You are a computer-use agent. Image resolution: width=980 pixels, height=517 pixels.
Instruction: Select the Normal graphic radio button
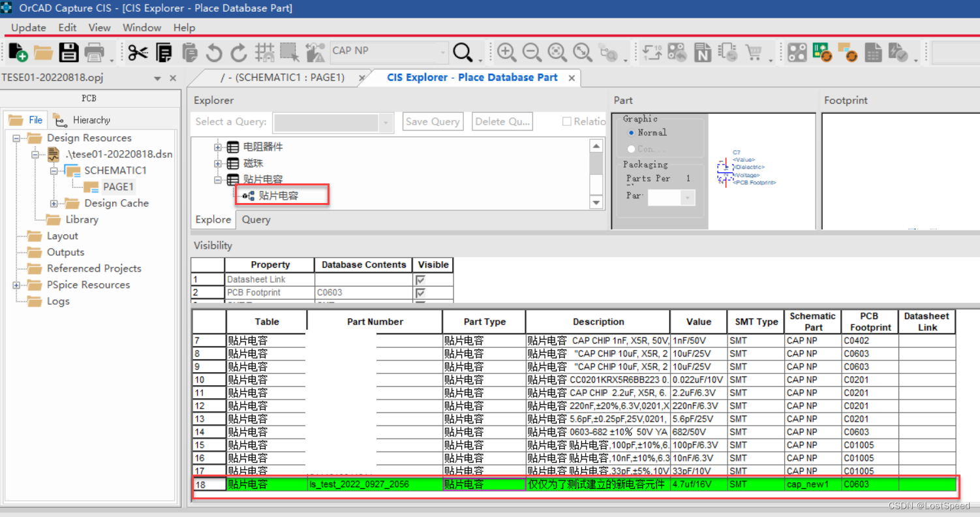631,133
